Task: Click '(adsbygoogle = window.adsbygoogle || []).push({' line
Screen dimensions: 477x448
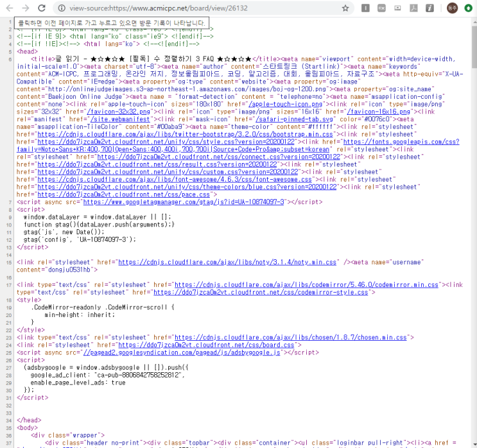Action: tap(106, 367)
